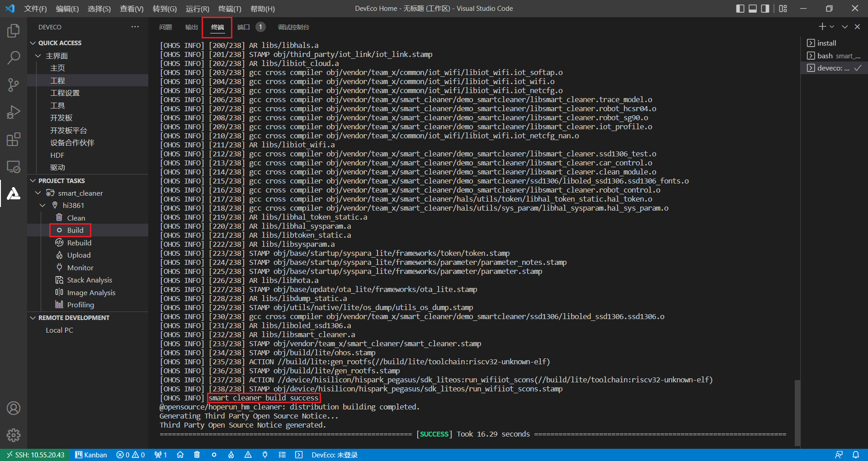Run the Rebuild task

point(79,243)
